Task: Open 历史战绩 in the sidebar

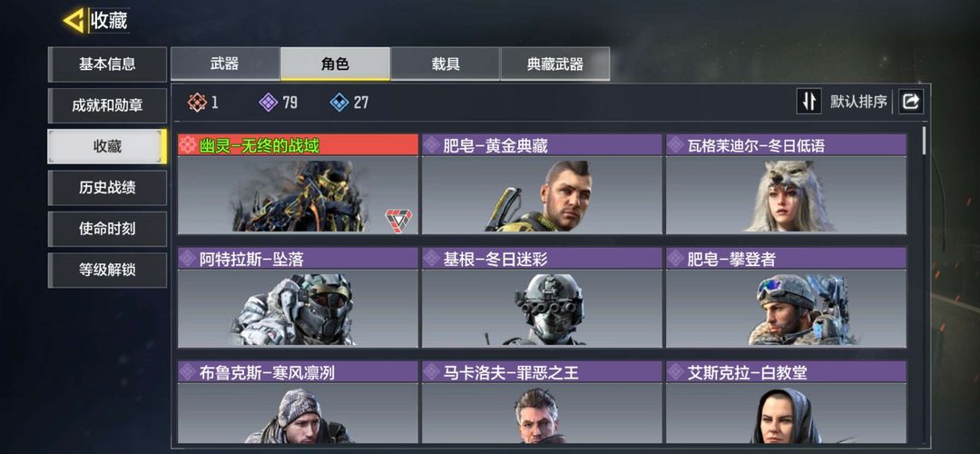Action: pos(107,188)
